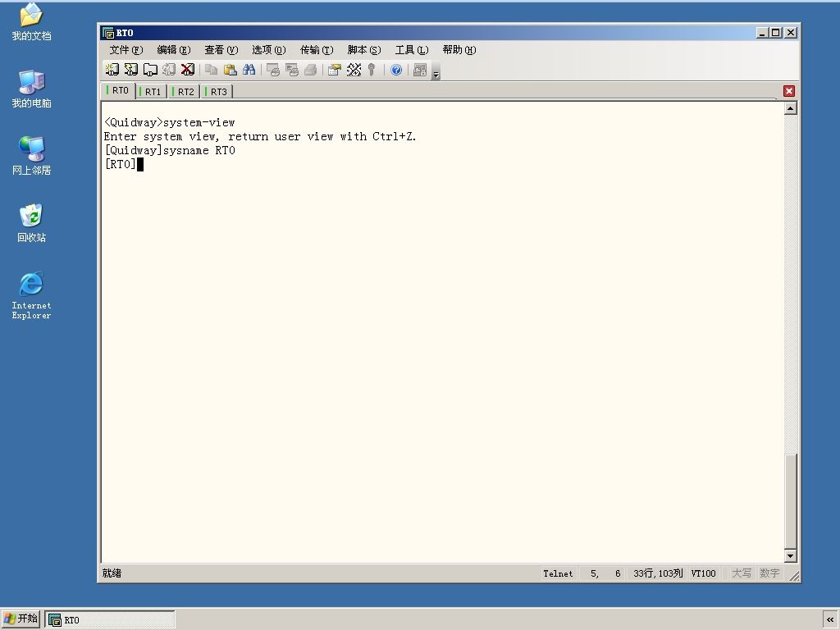Open the 开始 Start button
This screenshot has height=630, width=840.
(21, 619)
